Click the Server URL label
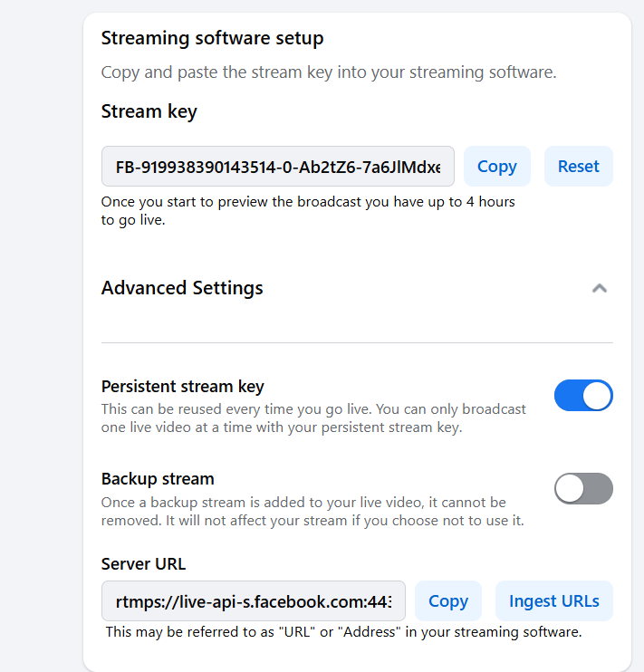Screen dimensions: 644x672 pos(143,564)
